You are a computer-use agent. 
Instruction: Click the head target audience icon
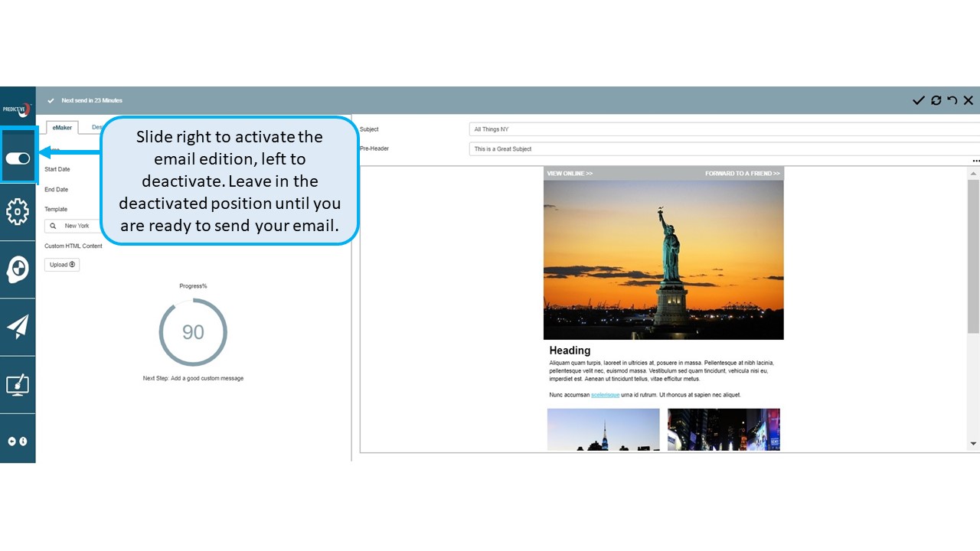tap(18, 269)
